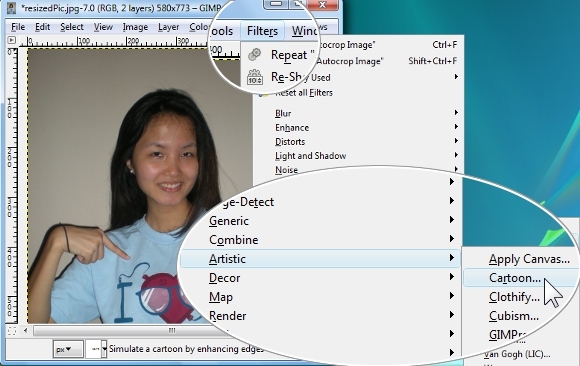Click the ruler corner menu arrow icon

click(x=11, y=40)
